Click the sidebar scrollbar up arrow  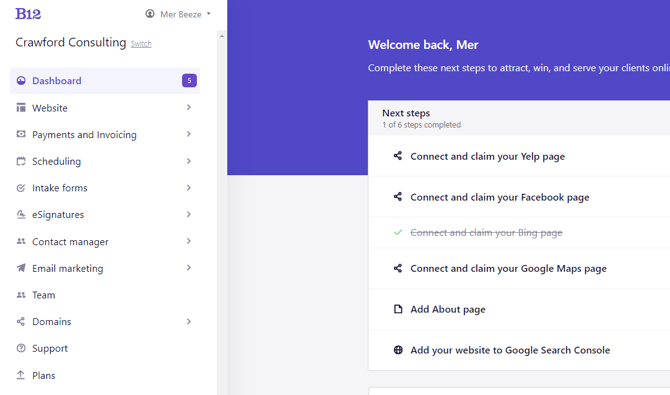[221, 36]
